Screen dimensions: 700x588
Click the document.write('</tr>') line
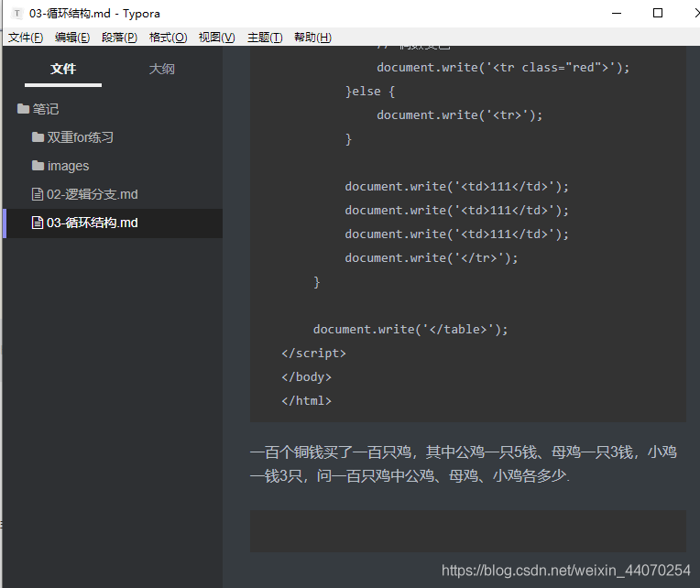click(x=432, y=258)
